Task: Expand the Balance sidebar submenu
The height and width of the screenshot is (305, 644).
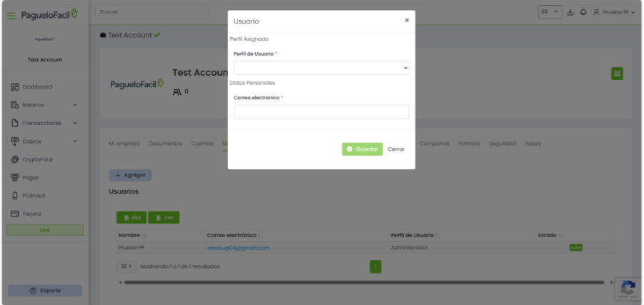Action: (74, 105)
